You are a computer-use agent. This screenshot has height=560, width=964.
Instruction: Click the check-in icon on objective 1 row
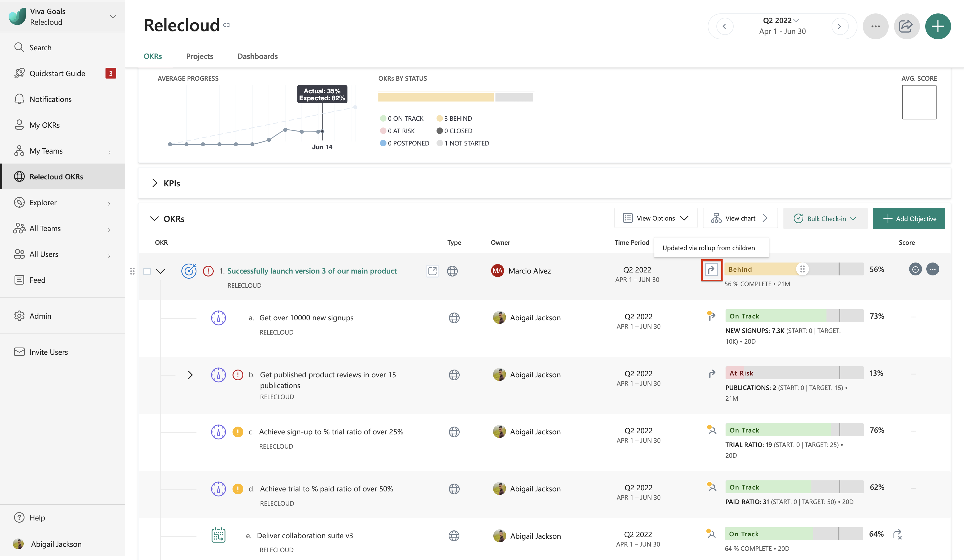pyautogui.click(x=915, y=270)
